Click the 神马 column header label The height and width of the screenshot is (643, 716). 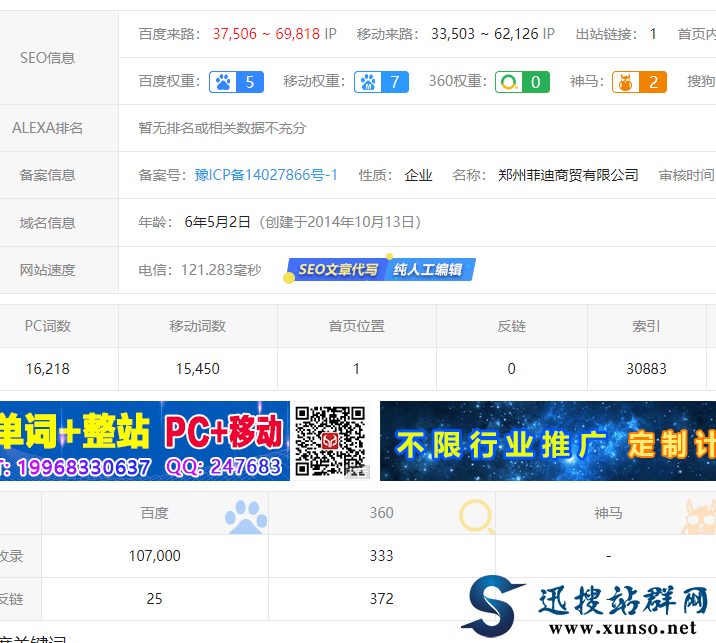pyautogui.click(x=608, y=513)
